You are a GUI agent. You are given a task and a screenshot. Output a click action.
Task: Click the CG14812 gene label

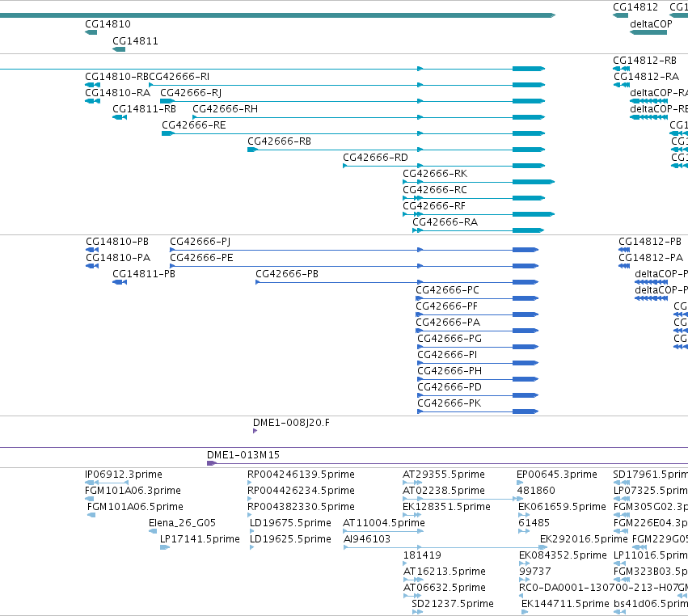(635, 7)
